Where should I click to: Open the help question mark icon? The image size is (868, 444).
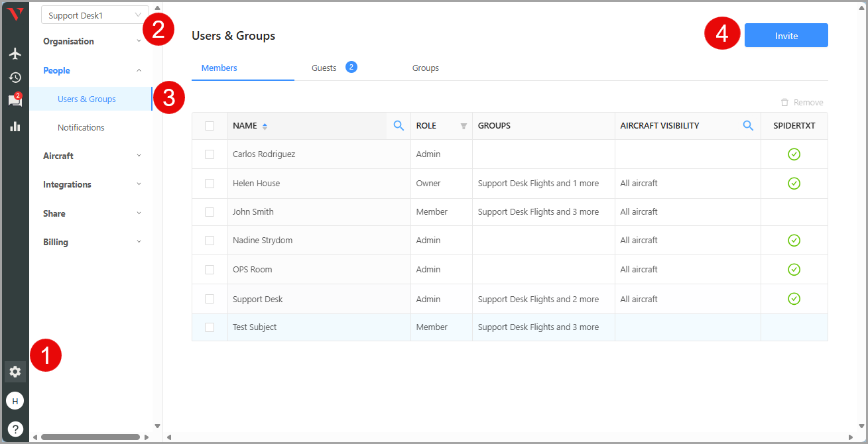(15, 429)
